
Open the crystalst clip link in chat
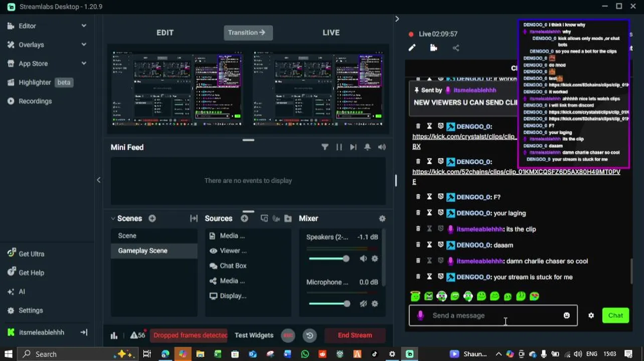click(x=464, y=136)
